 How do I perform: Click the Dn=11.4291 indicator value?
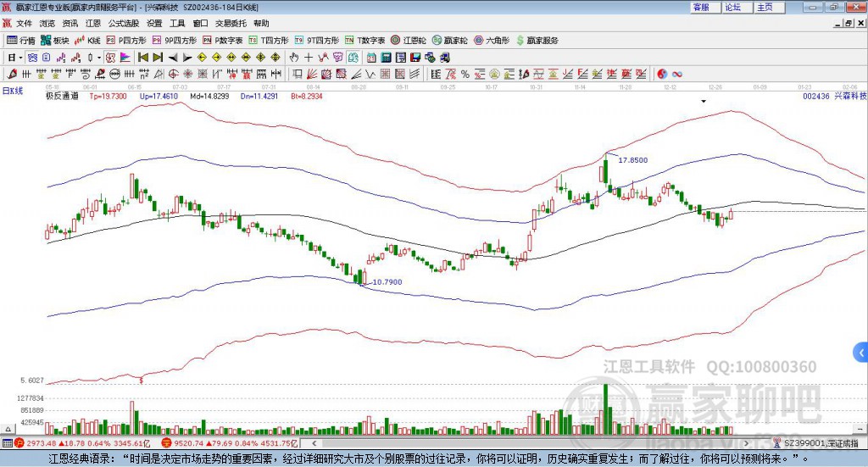(259, 96)
